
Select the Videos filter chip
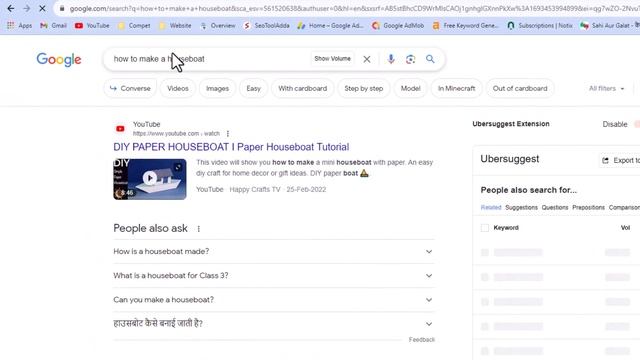coord(178,89)
